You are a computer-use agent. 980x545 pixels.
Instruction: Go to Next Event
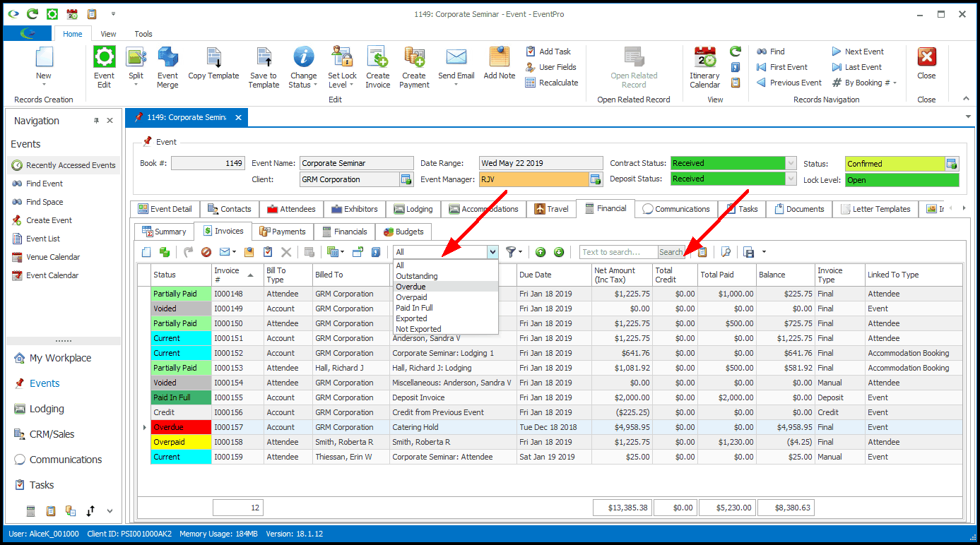858,52
